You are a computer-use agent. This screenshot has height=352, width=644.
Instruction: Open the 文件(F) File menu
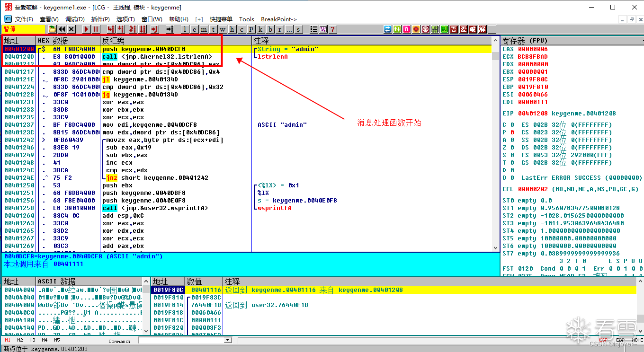[x=24, y=19]
